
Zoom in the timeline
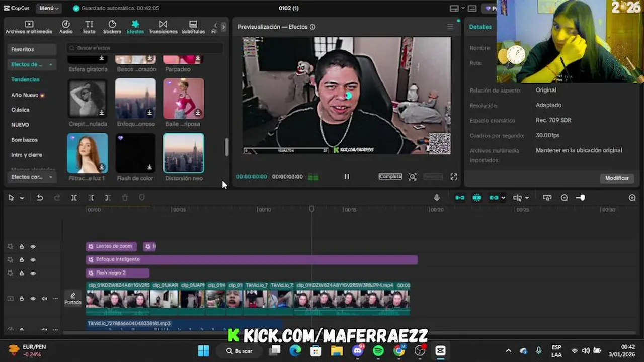point(632,198)
